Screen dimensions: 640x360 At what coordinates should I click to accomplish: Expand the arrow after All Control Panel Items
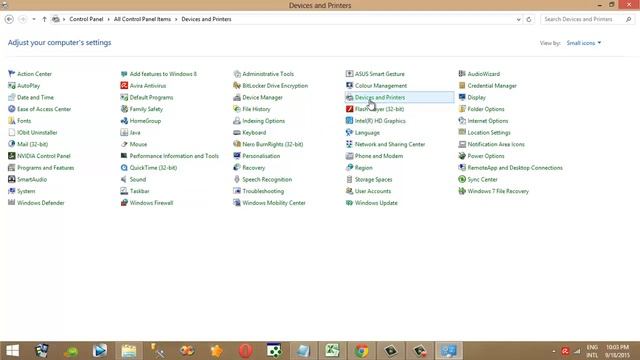click(x=176, y=19)
